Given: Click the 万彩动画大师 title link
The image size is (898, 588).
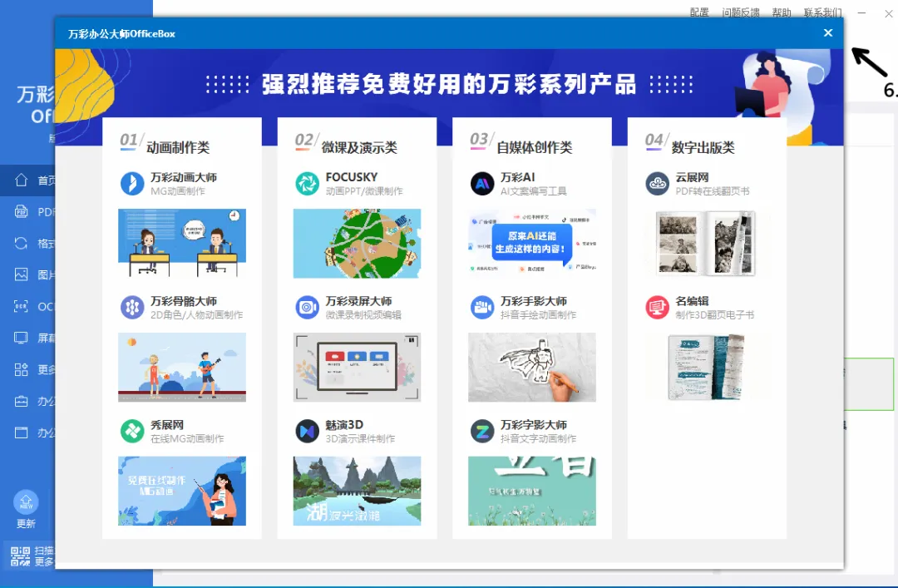Looking at the screenshot, I should point(183,177).
